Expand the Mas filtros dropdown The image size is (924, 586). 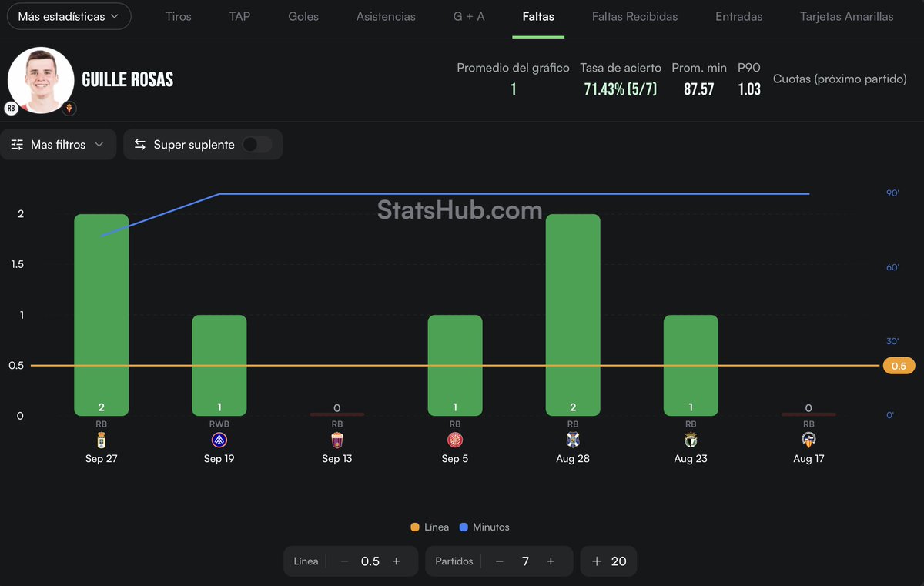click(x=58, y=144)
